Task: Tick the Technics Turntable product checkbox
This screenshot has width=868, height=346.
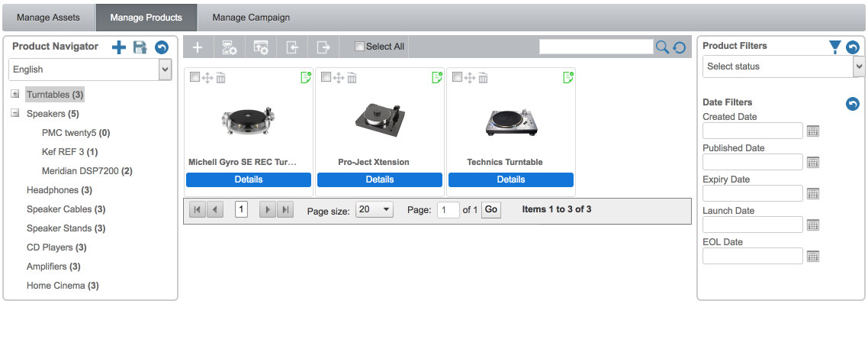Action: 457,77
